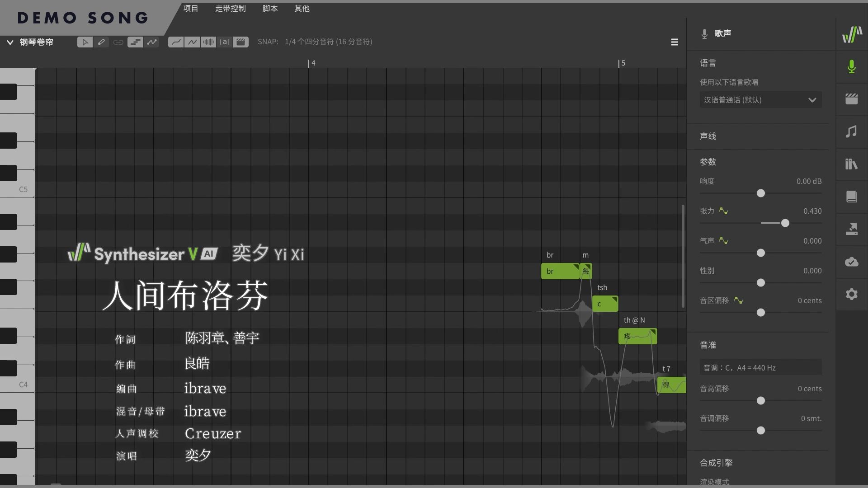Image resolution: width=868 pixels, height=488 pixels.
Task: Select the note labeled 疼
Action: point(637,336)
